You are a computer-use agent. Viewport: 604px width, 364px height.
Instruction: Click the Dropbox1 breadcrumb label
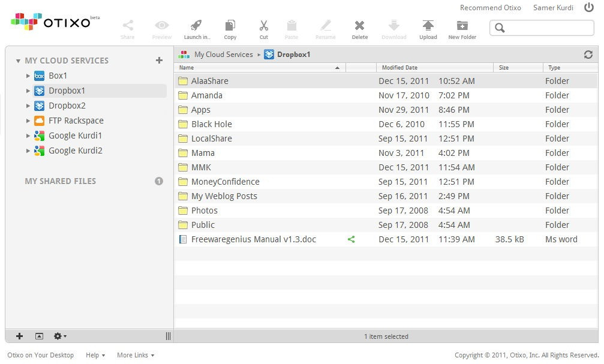293,55
